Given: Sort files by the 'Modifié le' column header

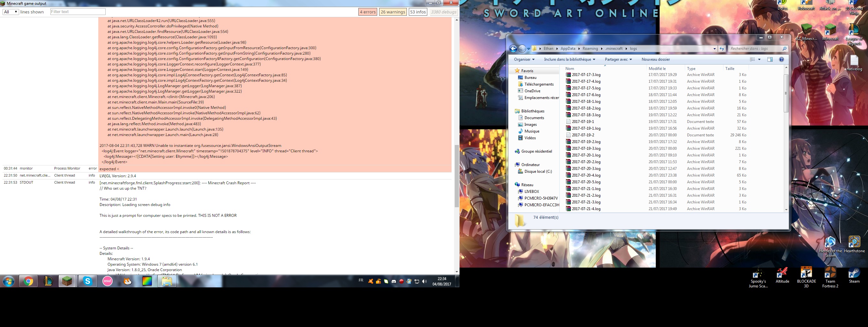Looking at the screenshot, I should pyautogui.click(x=665, y=68).
